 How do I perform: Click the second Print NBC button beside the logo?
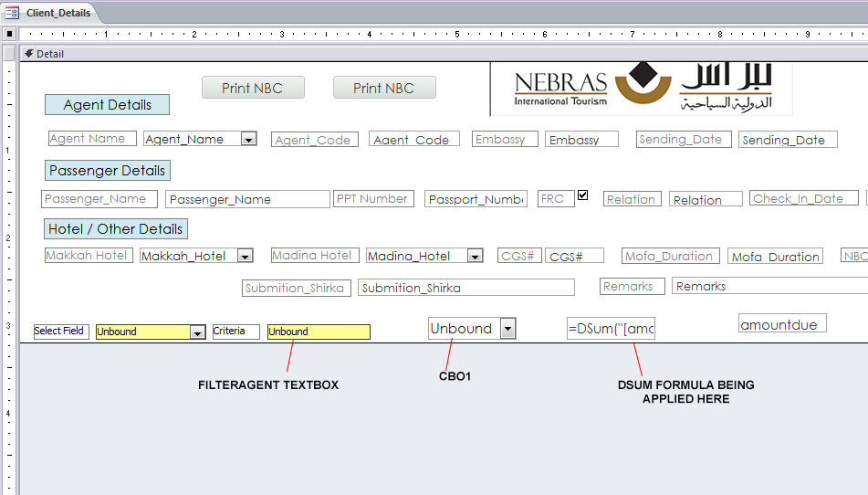pyautogui.click(x=384, y=88)
